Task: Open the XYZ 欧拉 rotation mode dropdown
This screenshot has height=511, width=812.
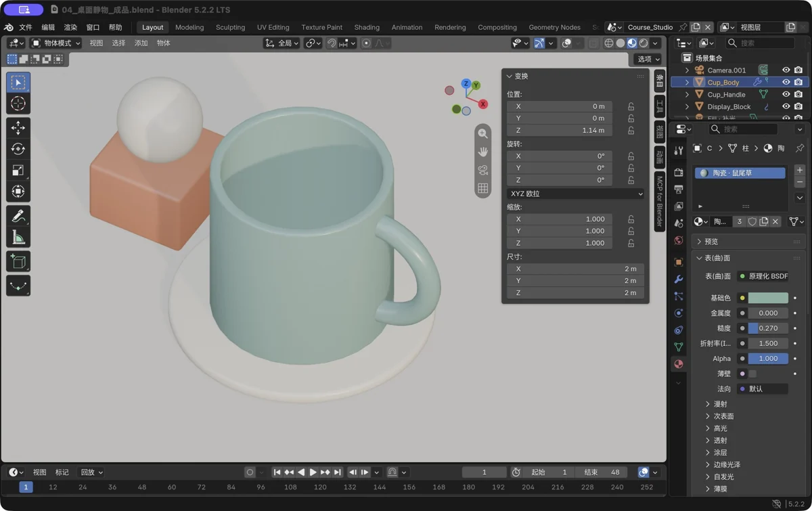Action: (x=575, y=194)
